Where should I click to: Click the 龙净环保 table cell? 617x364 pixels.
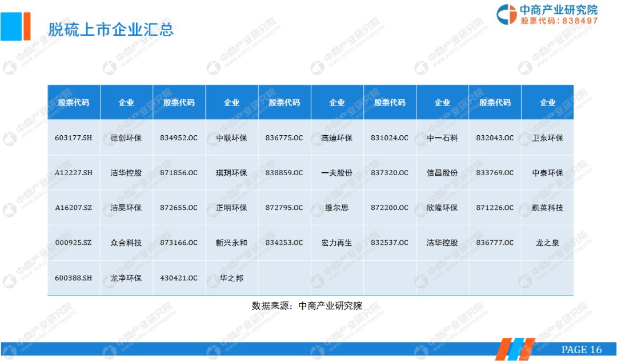(126, 278)
